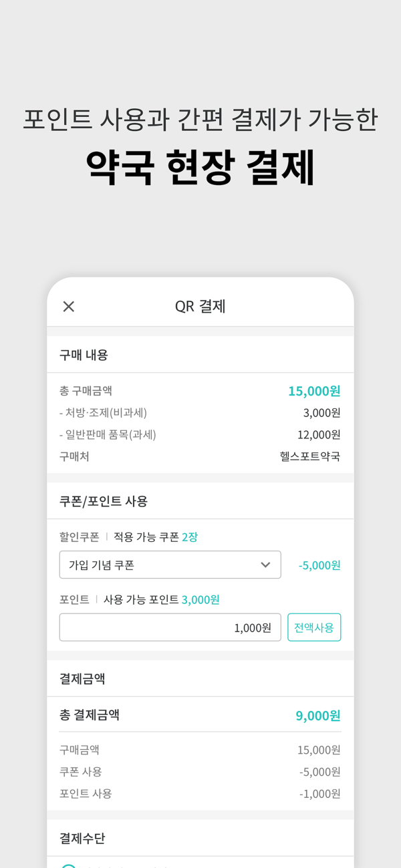Tap the 약국 현장 결제 headline text

tap(200, 167)
